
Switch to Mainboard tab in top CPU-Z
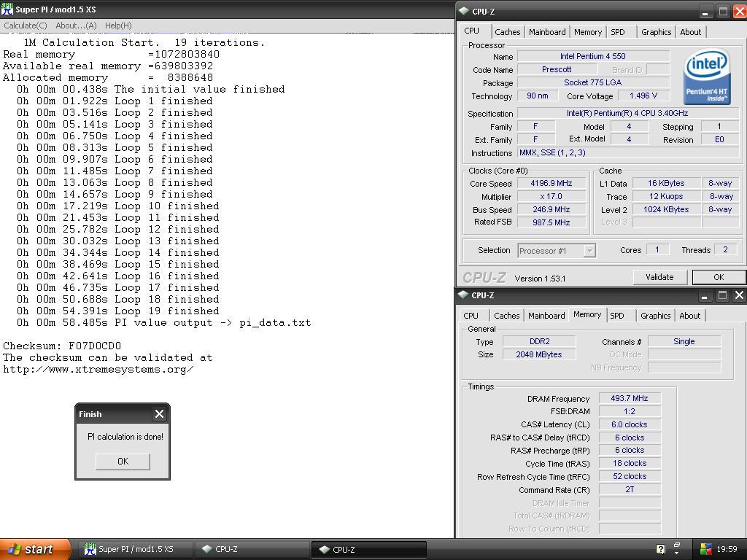[547, 32]
